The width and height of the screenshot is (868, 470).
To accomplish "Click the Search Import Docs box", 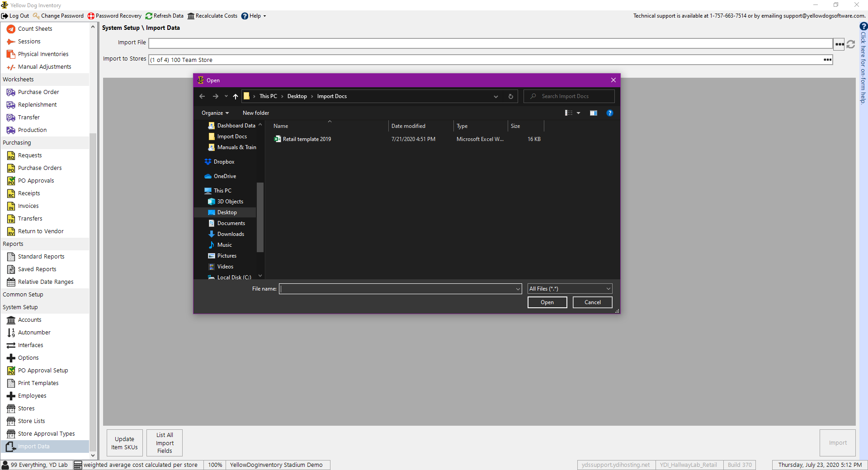I will (x=570, y=96).
